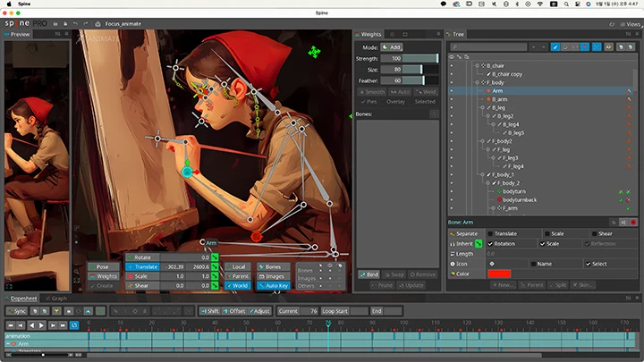Toggle the blue loop playback button

point(74,325)
